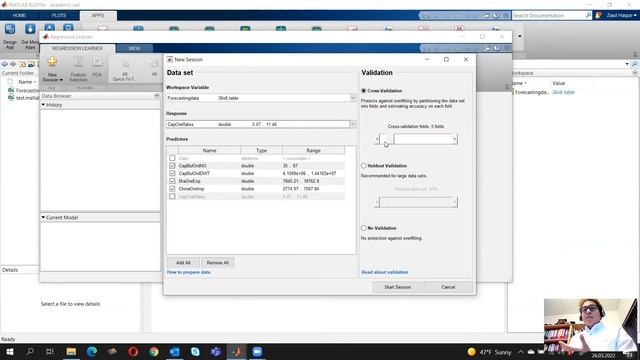Open Response variable dropdown
This screenshot has width=640, height=360.
353,124
